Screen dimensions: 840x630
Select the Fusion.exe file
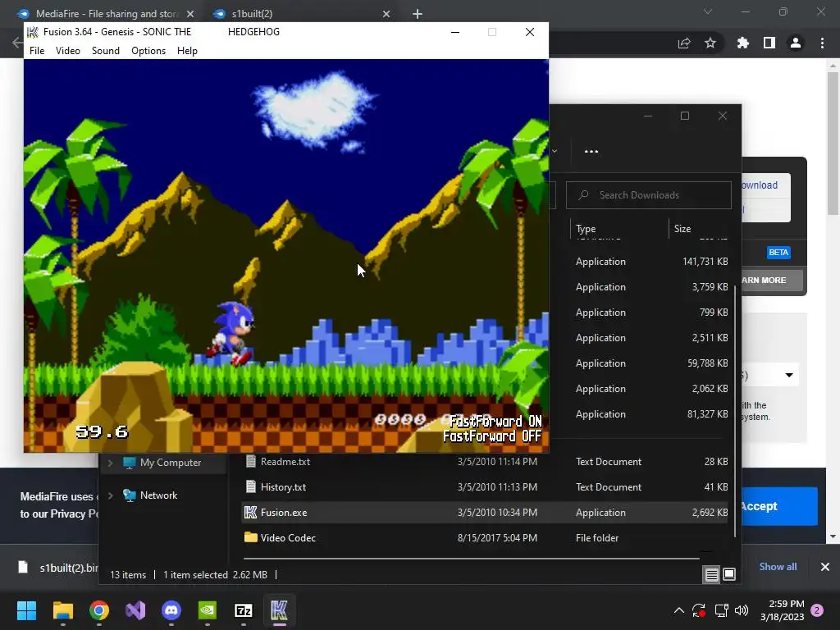[485, 512]
